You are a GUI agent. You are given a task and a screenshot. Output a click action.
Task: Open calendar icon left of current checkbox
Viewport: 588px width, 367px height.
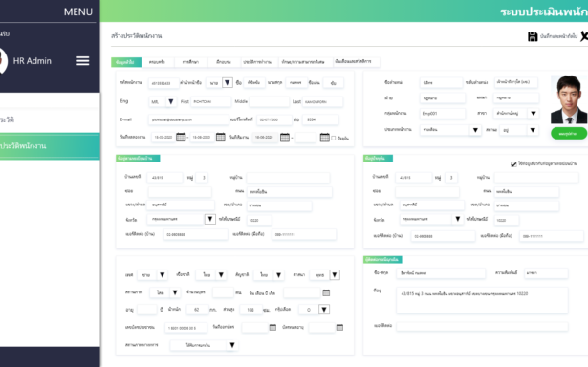click(x=325, y=138)
